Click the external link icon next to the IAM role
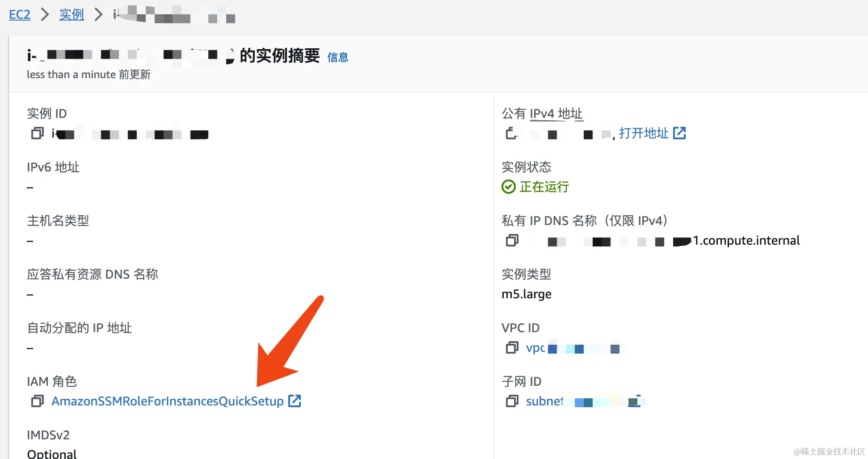The width and height of the screenshot is (868, 459). tap(295, 401)
